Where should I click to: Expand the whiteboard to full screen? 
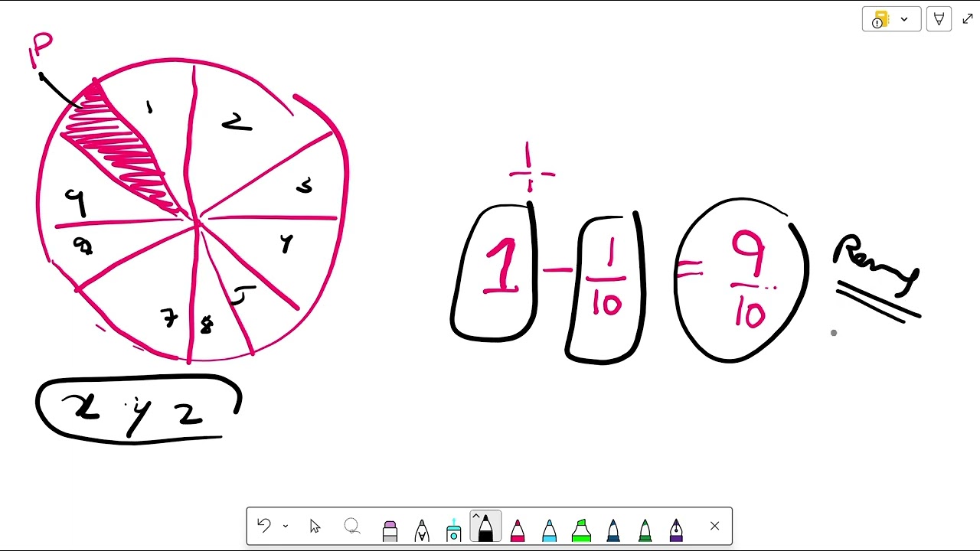967,19
